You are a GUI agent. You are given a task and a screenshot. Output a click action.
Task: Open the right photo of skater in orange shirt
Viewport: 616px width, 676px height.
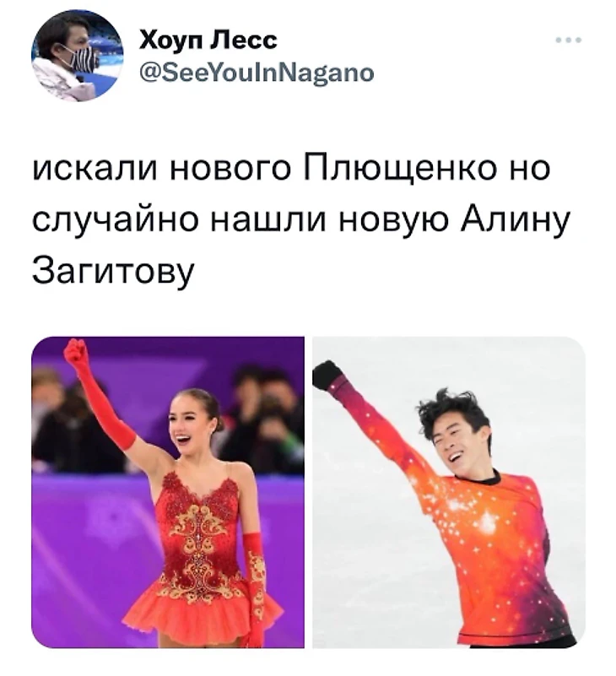449,492
